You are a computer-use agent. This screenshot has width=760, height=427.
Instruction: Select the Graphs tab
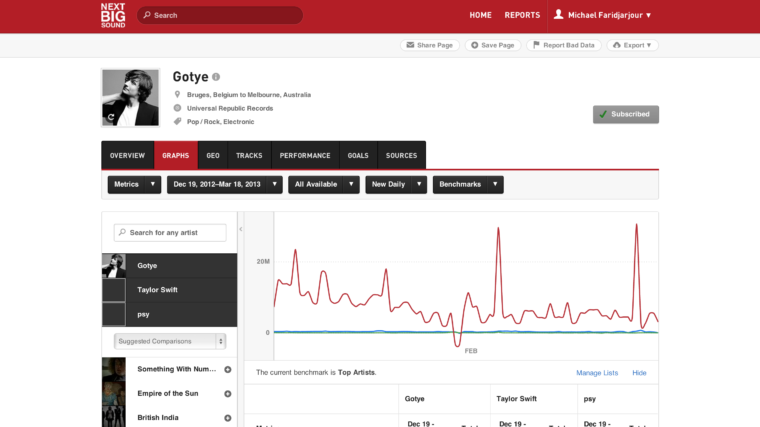point(176,156)
